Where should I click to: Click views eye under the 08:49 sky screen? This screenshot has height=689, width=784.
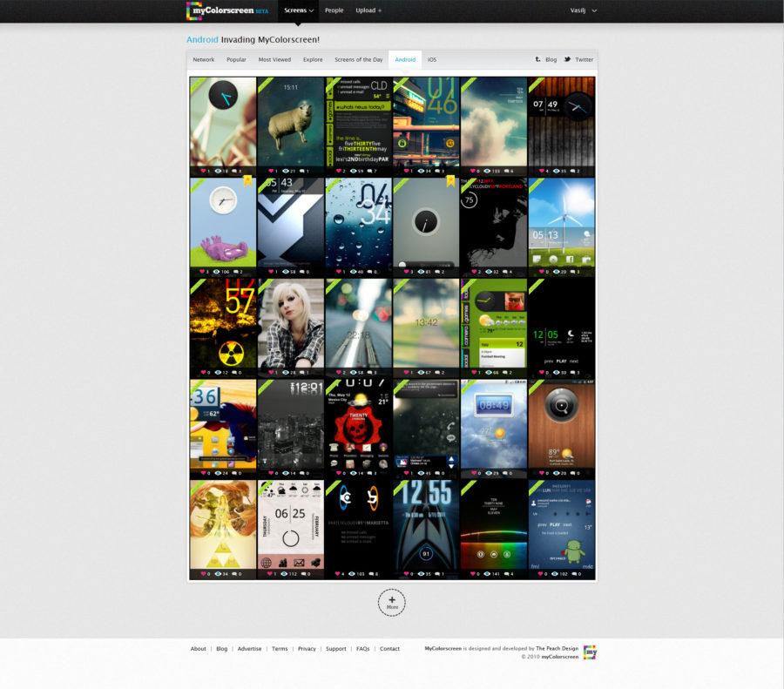(488, 473)
